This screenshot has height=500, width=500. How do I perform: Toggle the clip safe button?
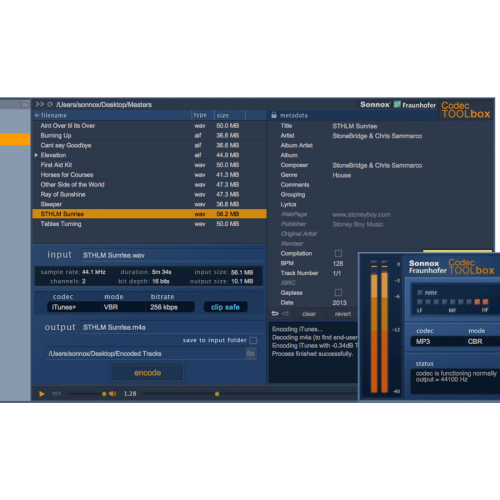(225, 307)
